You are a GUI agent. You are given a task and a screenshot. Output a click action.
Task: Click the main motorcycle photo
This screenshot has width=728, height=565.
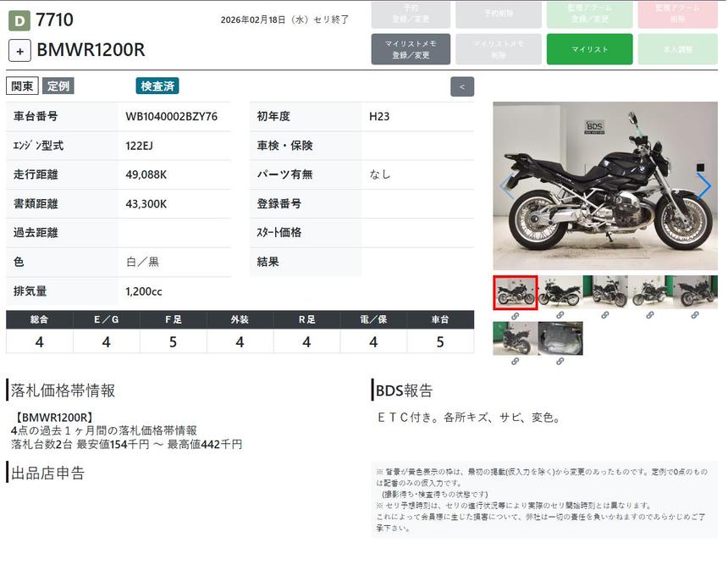(x=604, y=186)
